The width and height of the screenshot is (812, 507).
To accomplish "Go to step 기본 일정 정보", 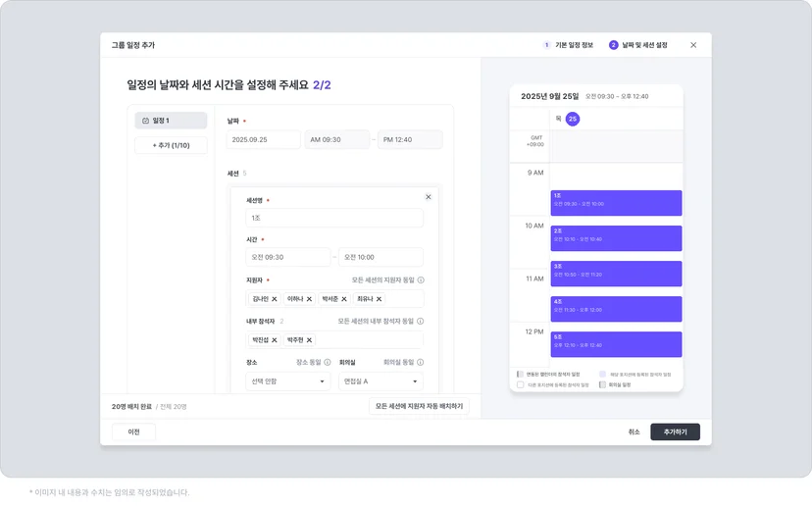I will coord(574,45).
